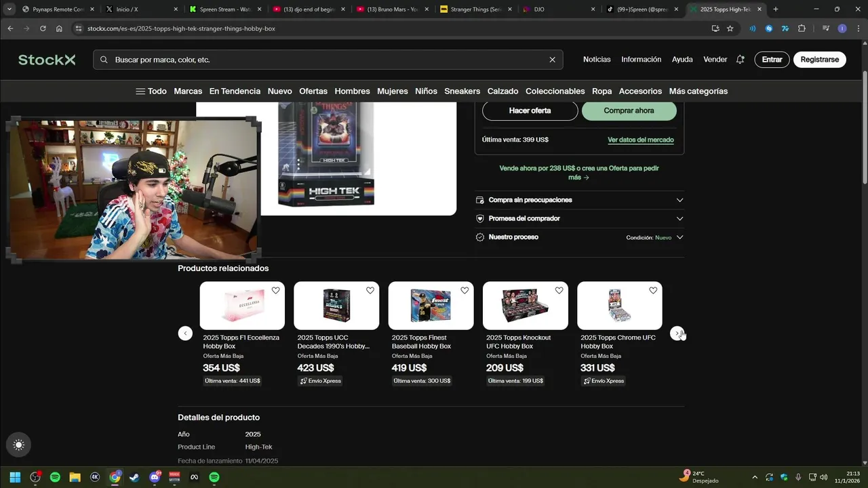
Task: Expand Compra sin preocupaciones section
Action: point(580,200)
